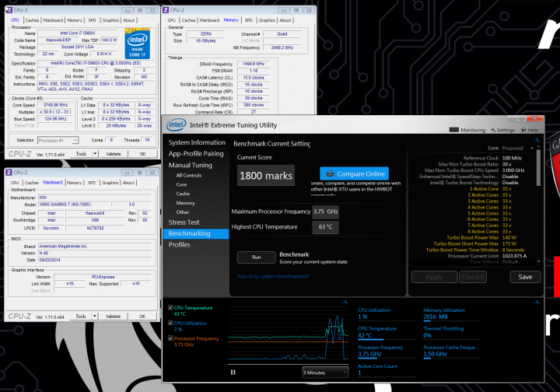This screenshot has width=560, height=392.
Task: Run the benchmark
Action: coord(257,257)
